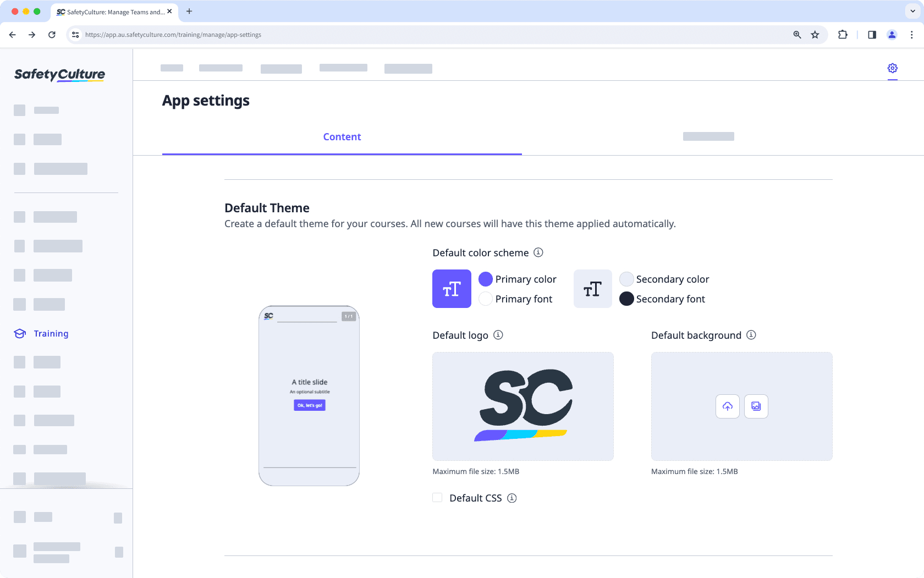Open the dropdown chevron at top right

click(911, 11)
